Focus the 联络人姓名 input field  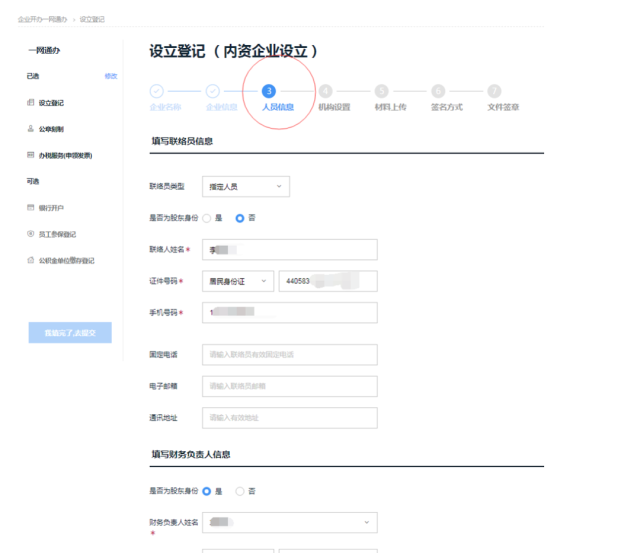click(290, 250)
